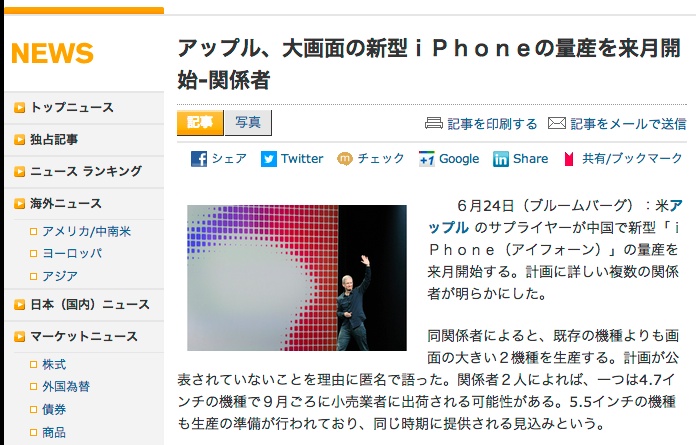Viewport: 696px width, 445px height.
Task: Click the LinkedIn Share icon
Action: (501, 159)
